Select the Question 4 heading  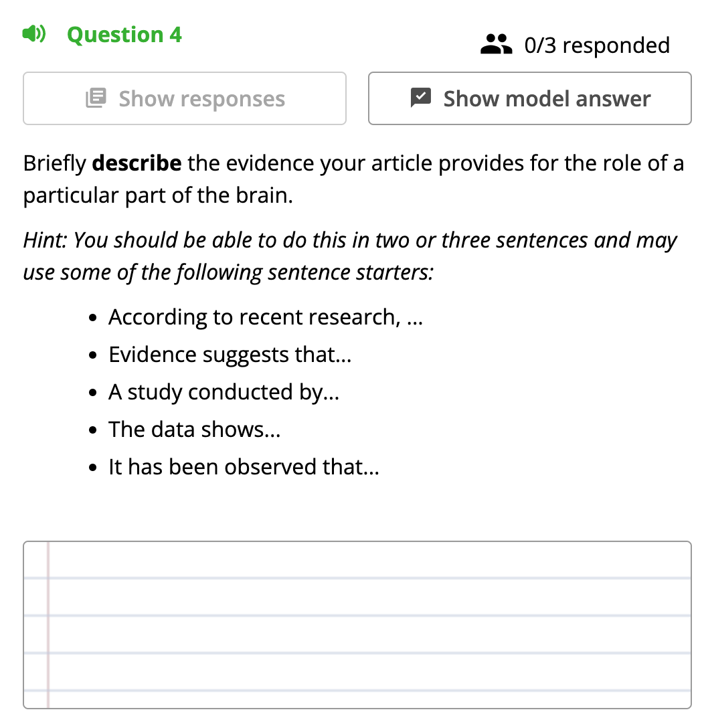tap(124, 35)
